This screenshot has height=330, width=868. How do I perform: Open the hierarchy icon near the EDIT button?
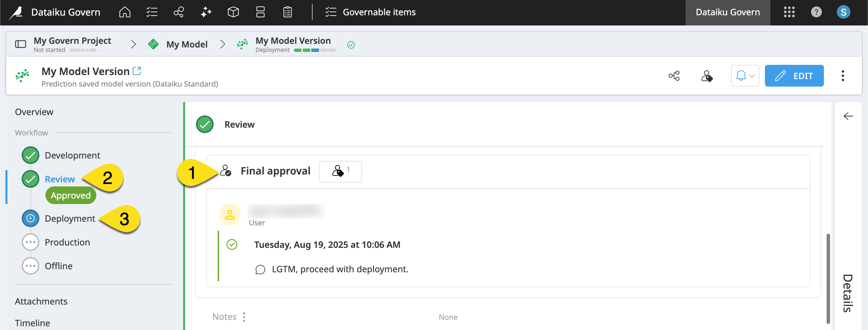674,76
